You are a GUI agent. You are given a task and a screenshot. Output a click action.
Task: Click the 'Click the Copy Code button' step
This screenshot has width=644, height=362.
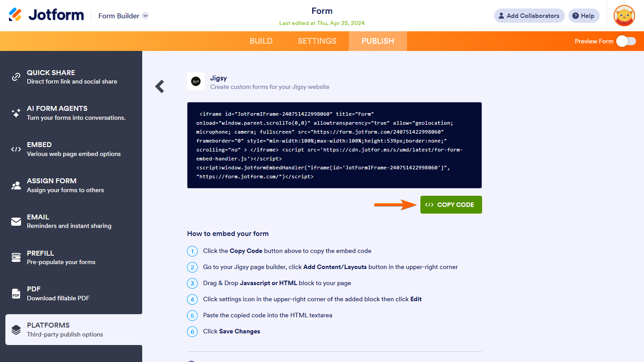[x=287, y=251]
